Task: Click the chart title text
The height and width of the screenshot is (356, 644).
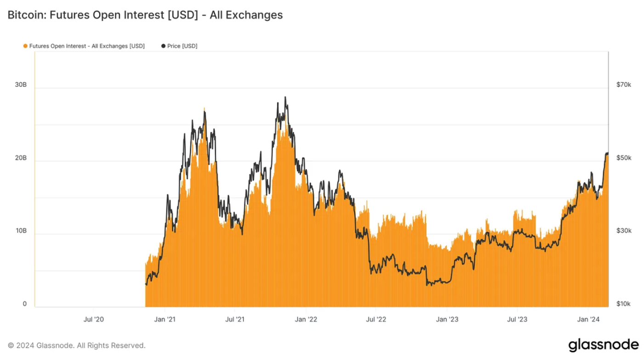Action: 145,15
